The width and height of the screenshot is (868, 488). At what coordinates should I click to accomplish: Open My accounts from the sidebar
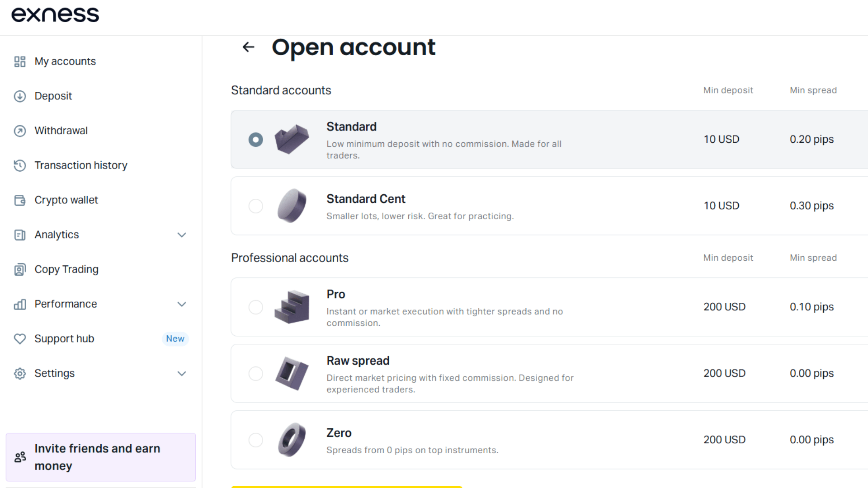pyautogui.click(x=65, y=61)
